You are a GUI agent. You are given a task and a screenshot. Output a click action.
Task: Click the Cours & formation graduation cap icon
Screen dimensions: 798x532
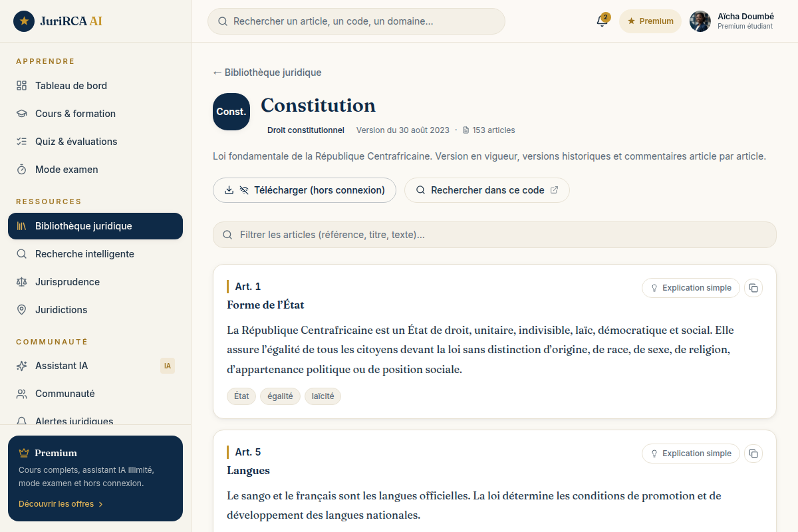click(x=21, y=114)
